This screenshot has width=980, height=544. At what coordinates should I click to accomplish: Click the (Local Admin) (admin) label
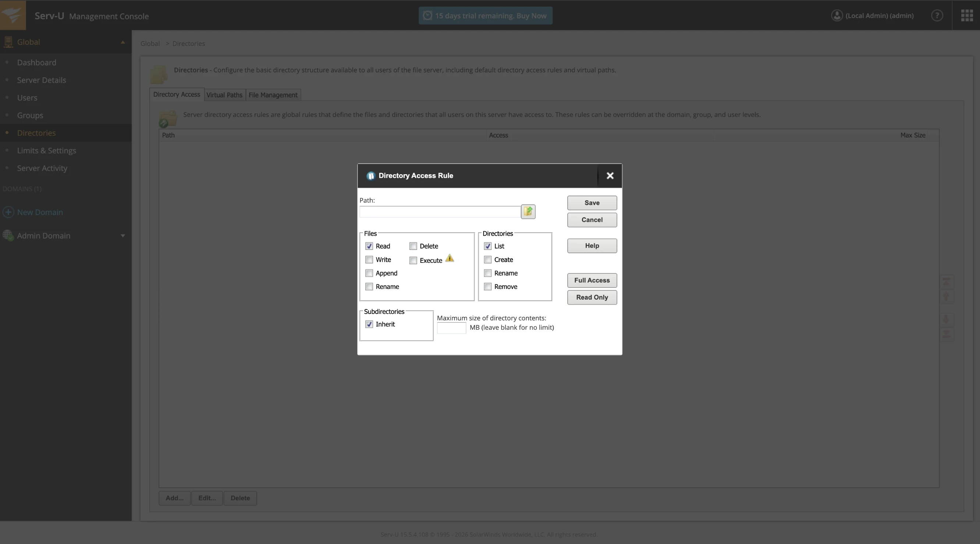click(879, 15)
